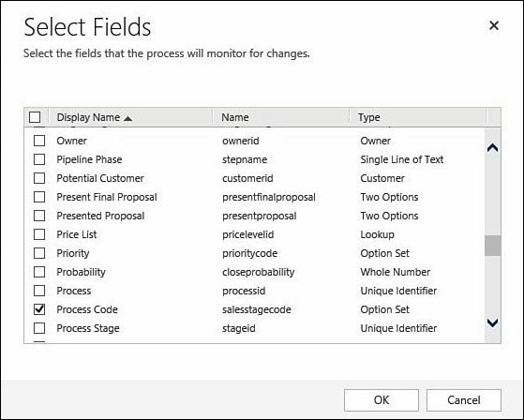Screen dimensions: 524x420
Task: Check the Owner field checkbox
Action: (39, 141)
